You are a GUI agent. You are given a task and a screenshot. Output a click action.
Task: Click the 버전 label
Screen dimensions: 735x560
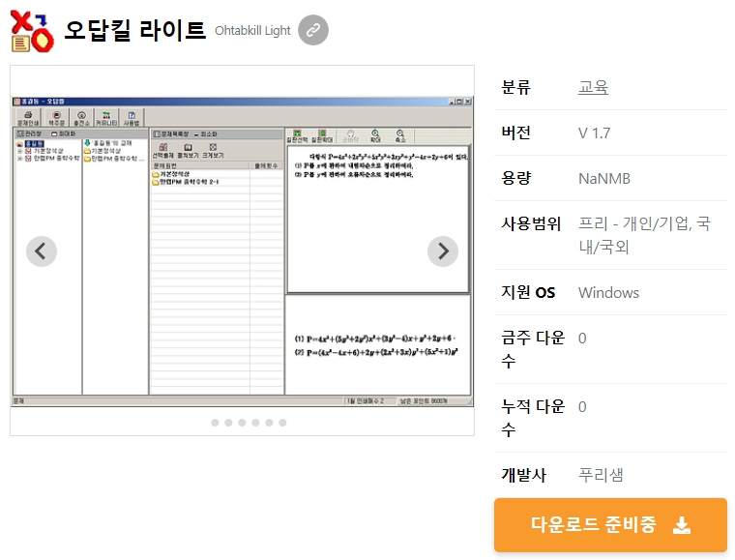tap(516, 133)
